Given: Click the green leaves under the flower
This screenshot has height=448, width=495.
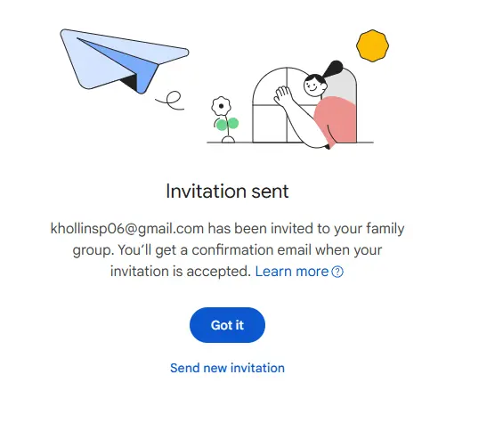Looking at the screenshot, I should tap(227, 124).
